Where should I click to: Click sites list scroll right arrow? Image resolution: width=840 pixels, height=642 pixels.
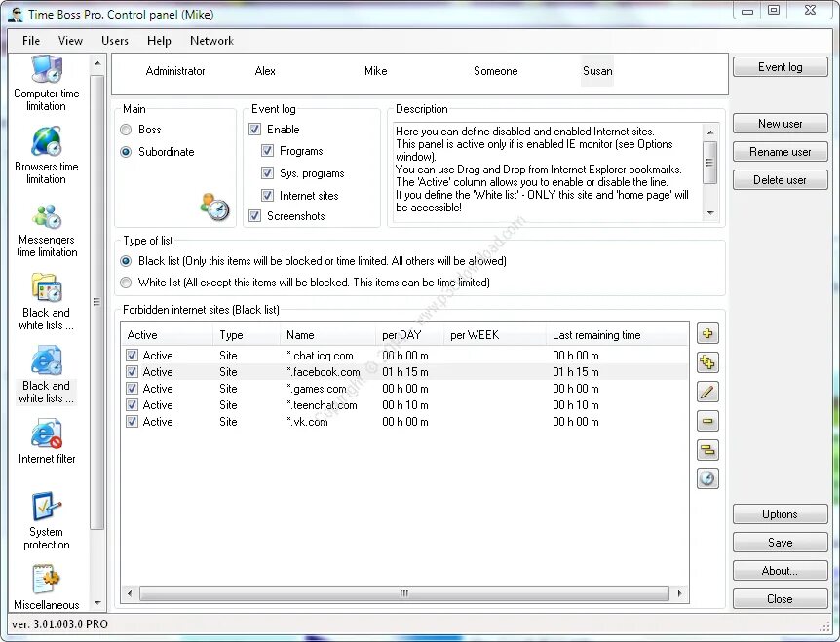click(x=680, y=593)
